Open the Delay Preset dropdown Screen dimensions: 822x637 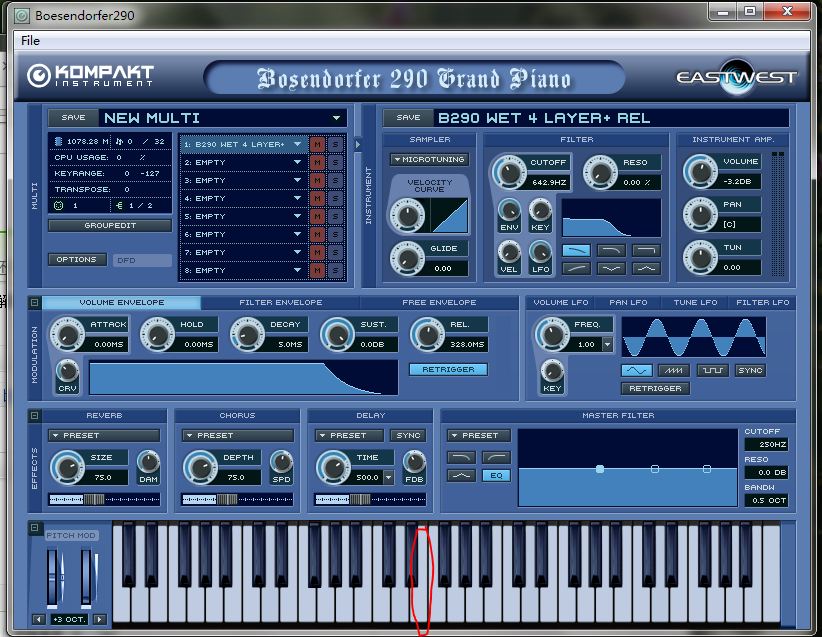[x=349, y=435]
